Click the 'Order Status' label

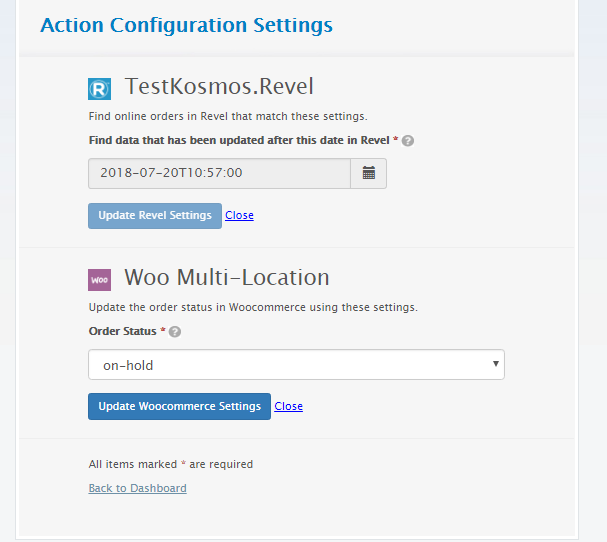(122, 331)
